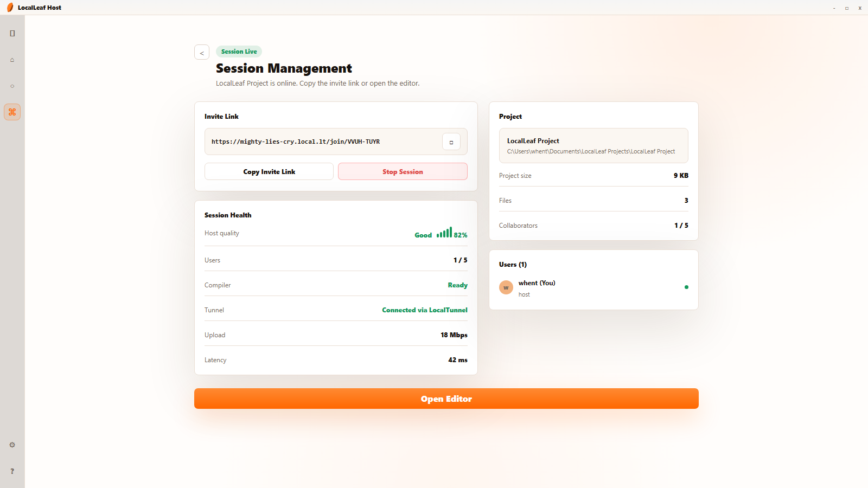This screenshot has width=868, height=488.
Task: Minimize the LocalLeaf Host window
Action: [x=834, y=8]
